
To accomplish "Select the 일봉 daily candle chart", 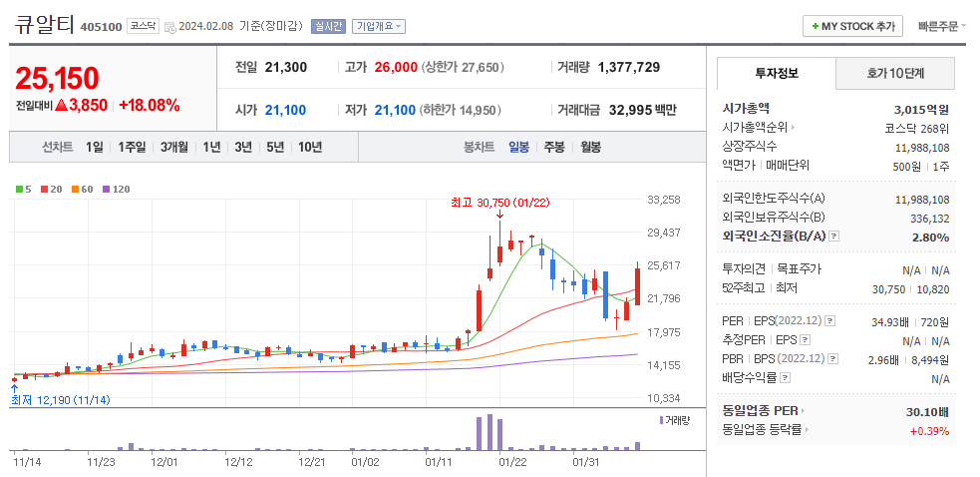I will (518, 147).
